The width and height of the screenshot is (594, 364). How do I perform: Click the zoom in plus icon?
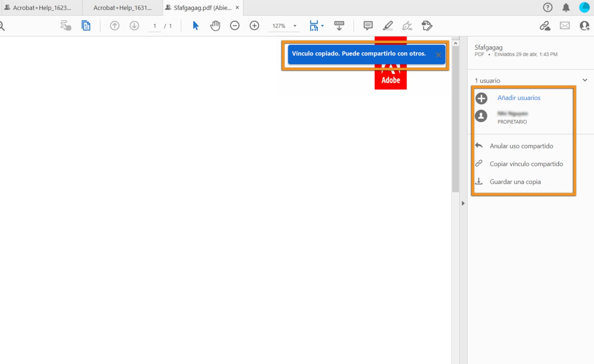point(254,26)
